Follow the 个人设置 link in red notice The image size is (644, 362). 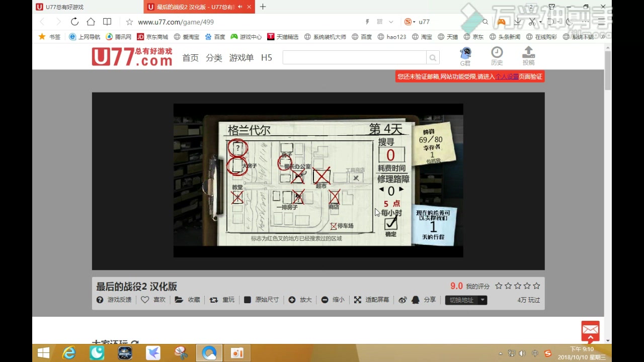click(507, 76)
